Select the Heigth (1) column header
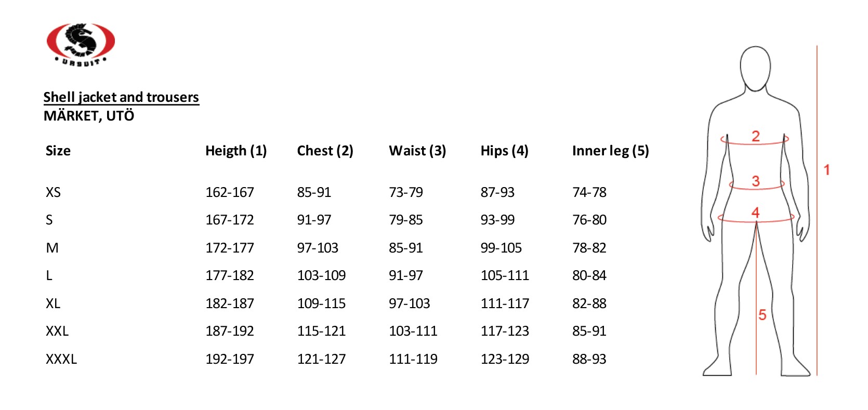 236,151
